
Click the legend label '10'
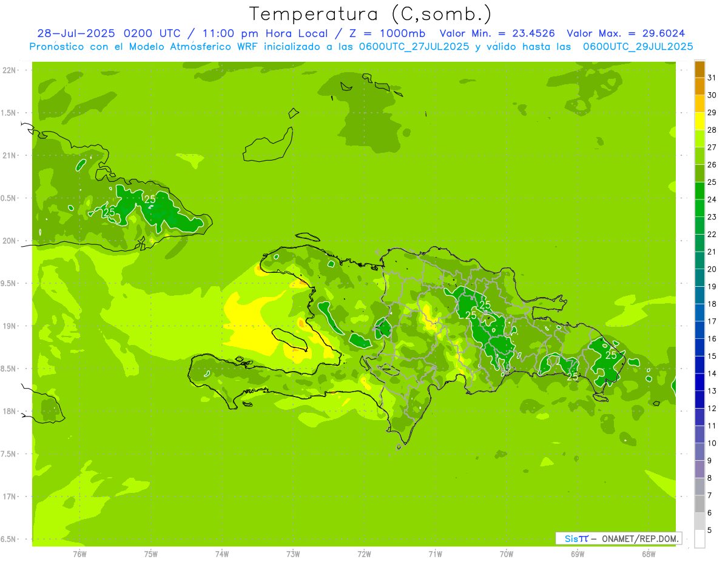pyautogui.click(x=712, y=443)
